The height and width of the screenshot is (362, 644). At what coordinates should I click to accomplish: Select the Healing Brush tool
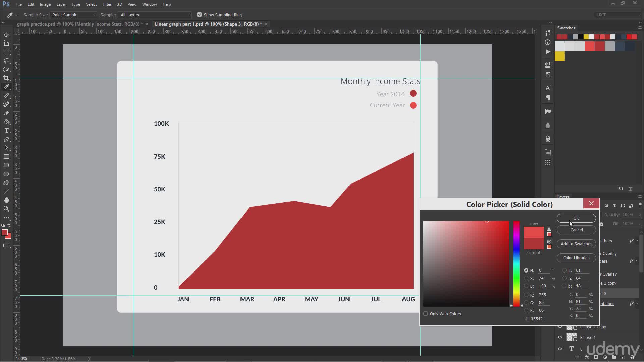tap(6, 104)
